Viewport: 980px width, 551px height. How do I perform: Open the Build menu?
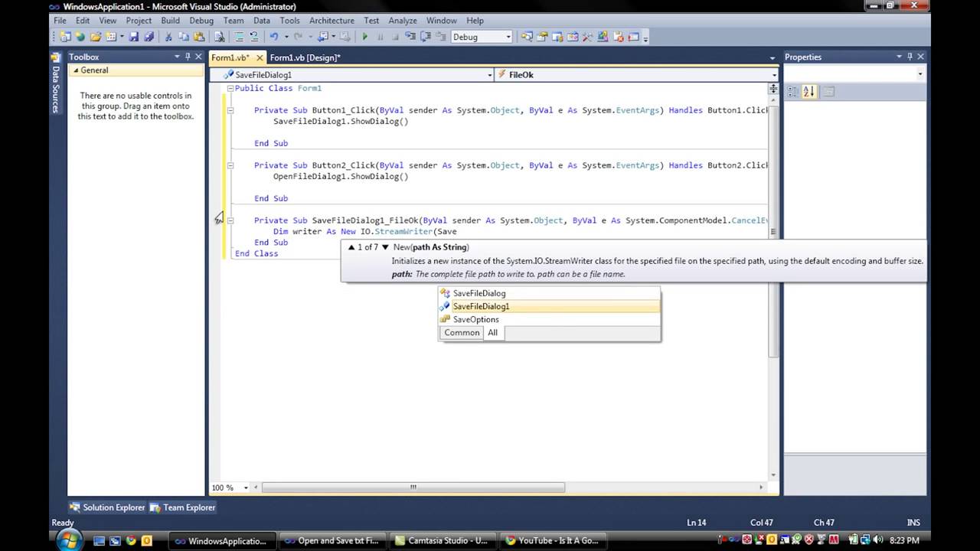(170, 21)
